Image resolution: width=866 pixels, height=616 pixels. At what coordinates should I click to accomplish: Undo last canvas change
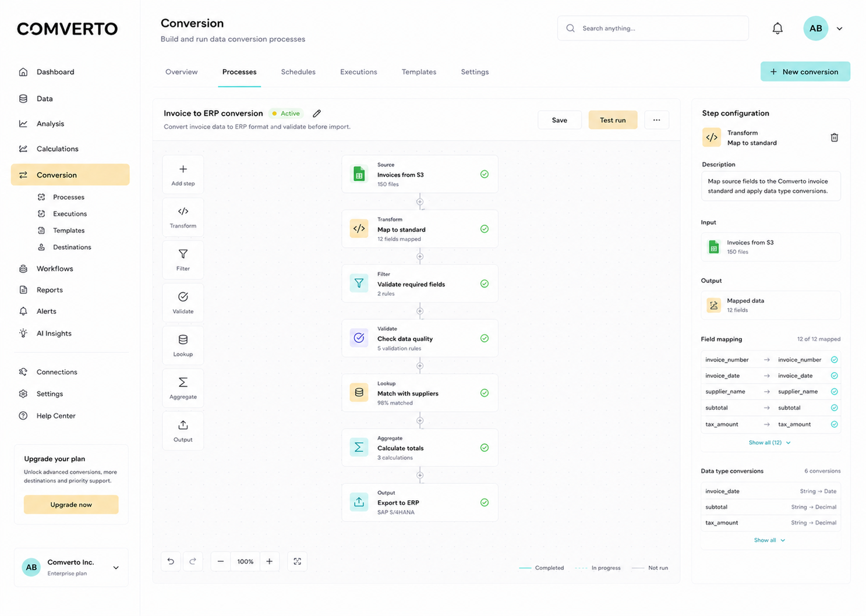(x=171, y=561)
